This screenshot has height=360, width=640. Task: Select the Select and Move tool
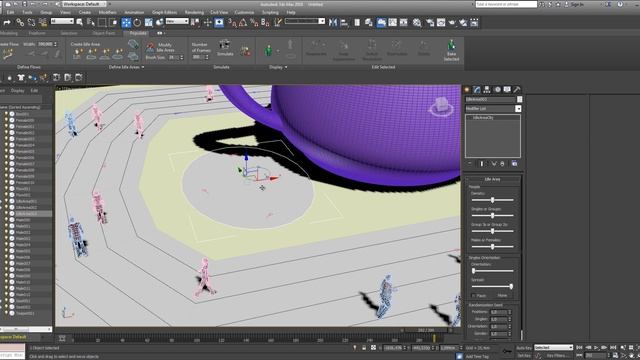[126, 22]
